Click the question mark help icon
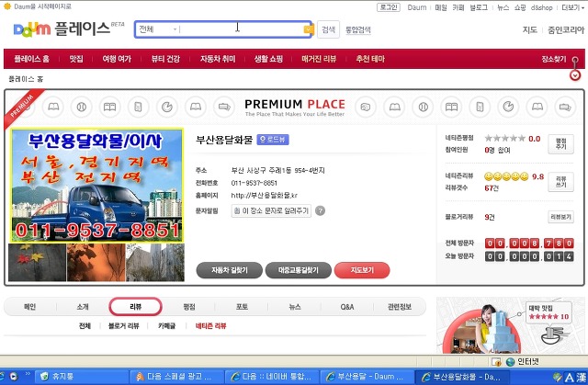Image resolution: width=588 pixels, height=385 pixels. coord(320,210)
